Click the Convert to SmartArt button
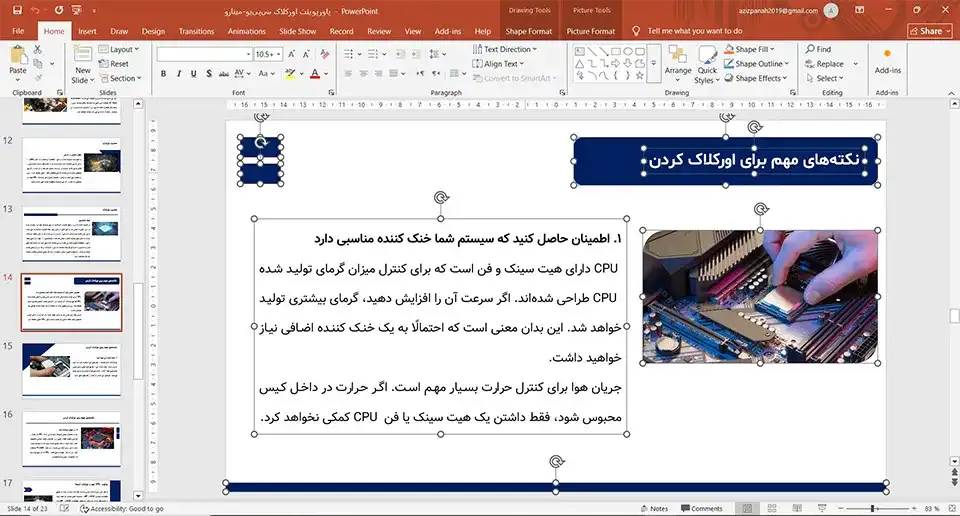 (x=514, y=78)
